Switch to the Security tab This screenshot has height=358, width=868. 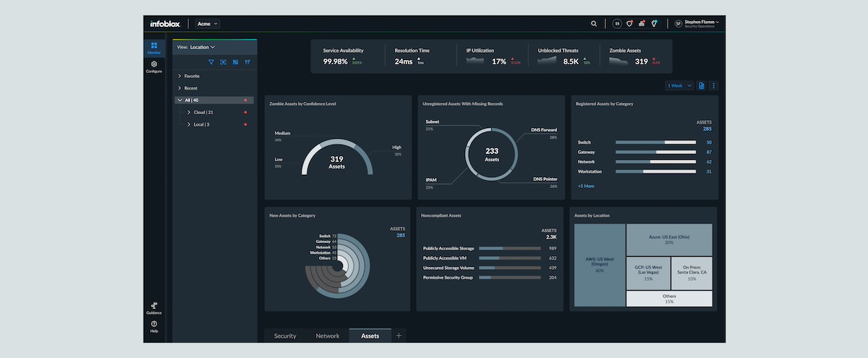click(285, 336)
